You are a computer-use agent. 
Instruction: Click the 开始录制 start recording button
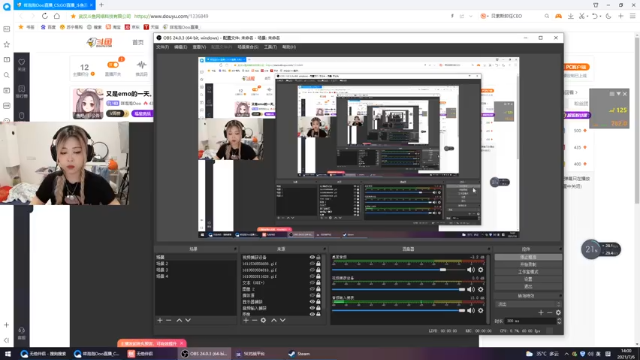click(528, 264)
